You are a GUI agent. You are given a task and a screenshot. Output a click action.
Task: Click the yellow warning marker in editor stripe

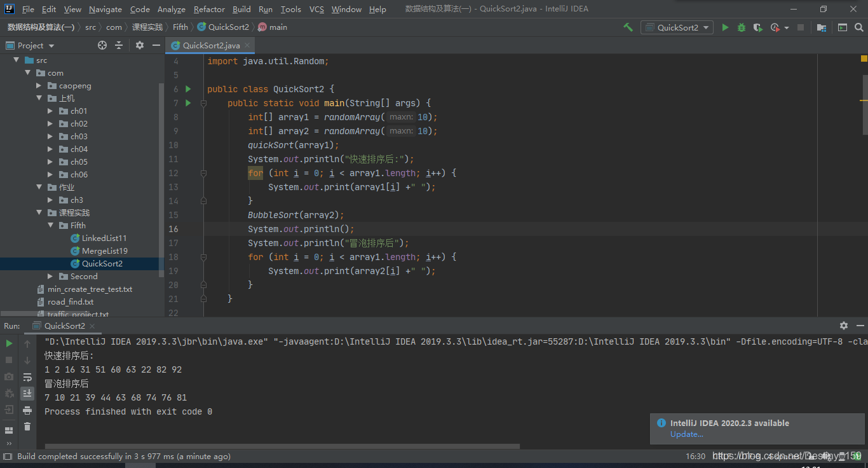pos(864,59)
